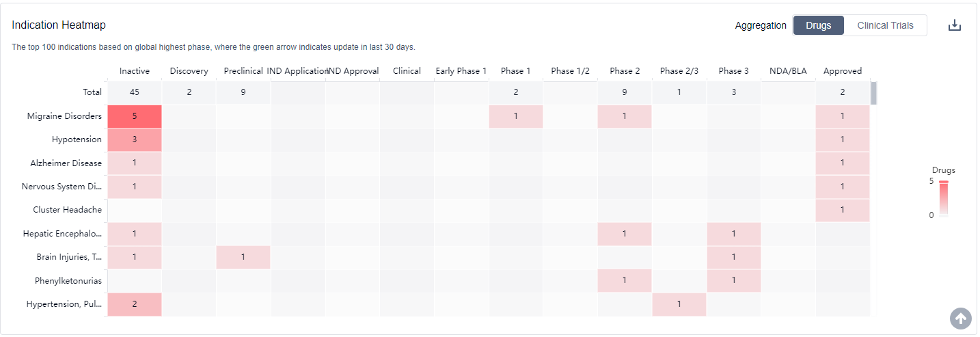Switch aggregation to Clinical Trials
The height and width of the screenshot is (337, 980).
point(885,25)
